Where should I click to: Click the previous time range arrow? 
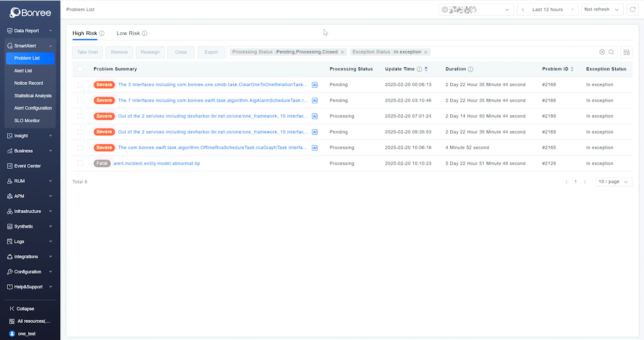pos(523,9)
